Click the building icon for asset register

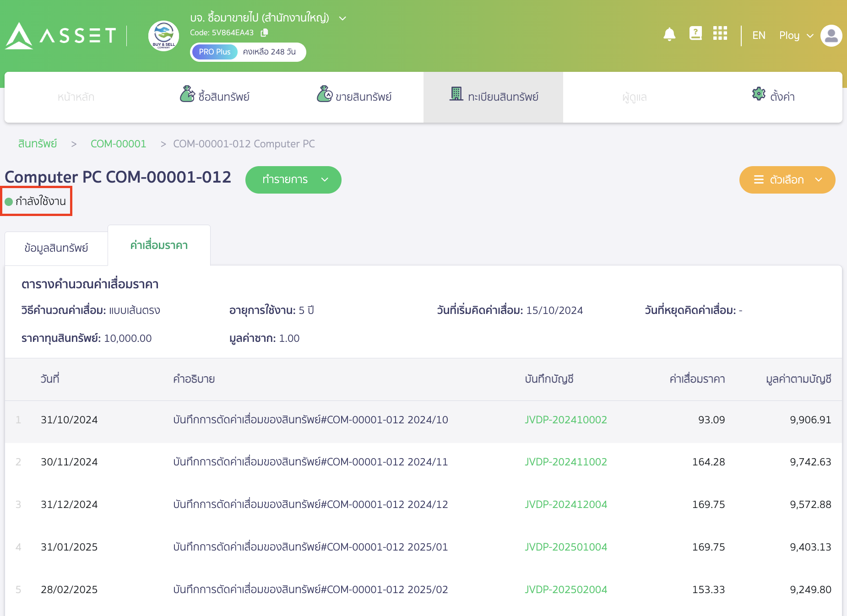[x=456, y=94]
